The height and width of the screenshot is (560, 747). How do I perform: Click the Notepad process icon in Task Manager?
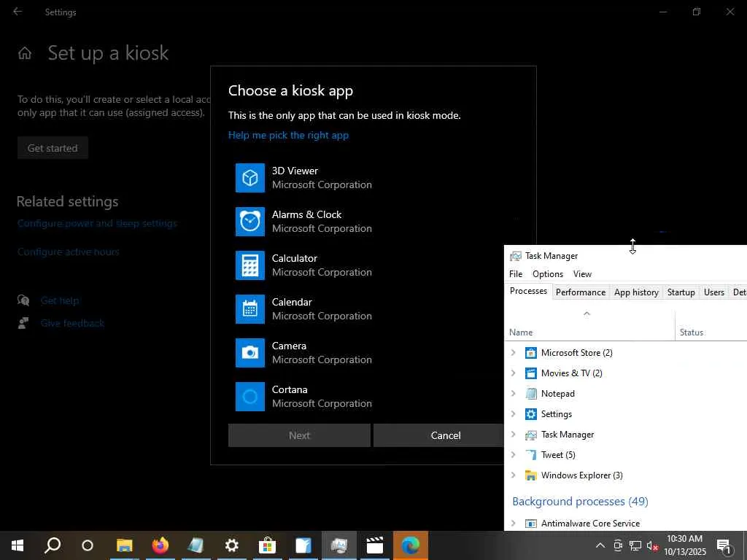(531, 394)
